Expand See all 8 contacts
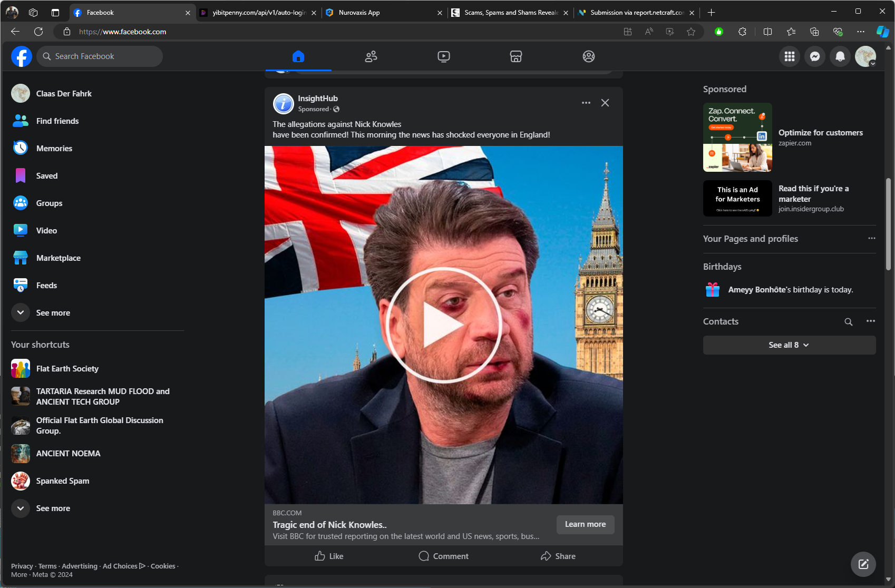 click(790, 345)
